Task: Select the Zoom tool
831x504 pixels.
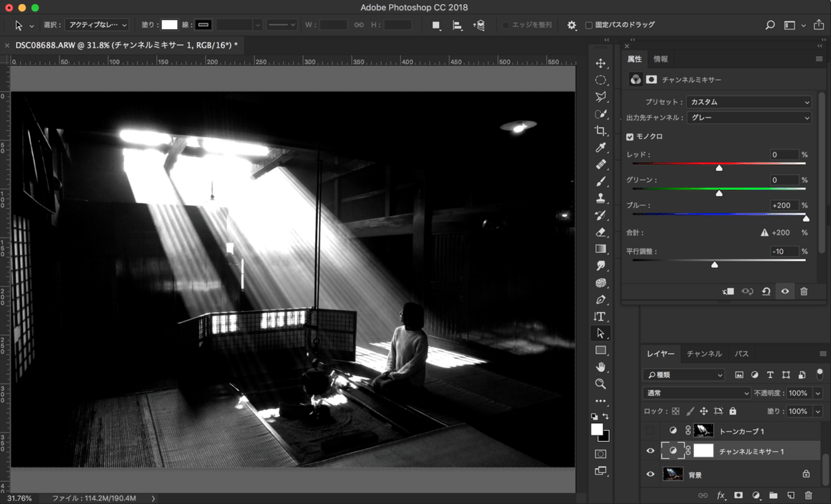Action: (600, 384)
